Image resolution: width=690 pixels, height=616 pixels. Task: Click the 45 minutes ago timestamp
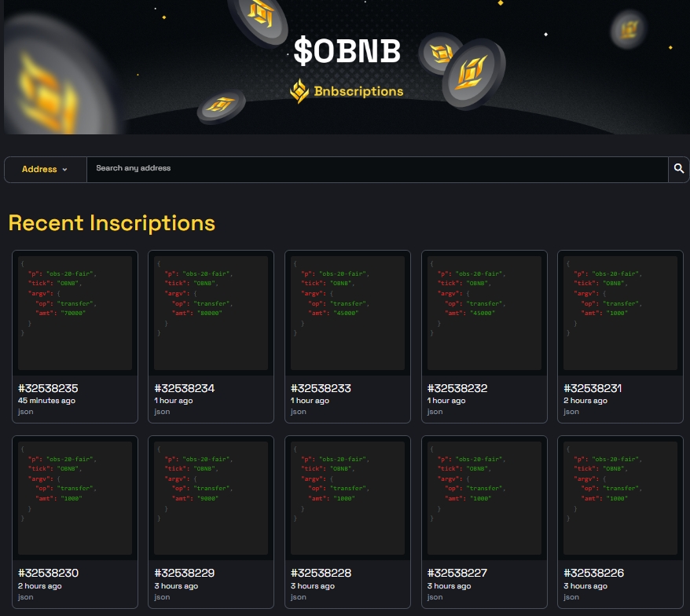click(x=46, y=401)
